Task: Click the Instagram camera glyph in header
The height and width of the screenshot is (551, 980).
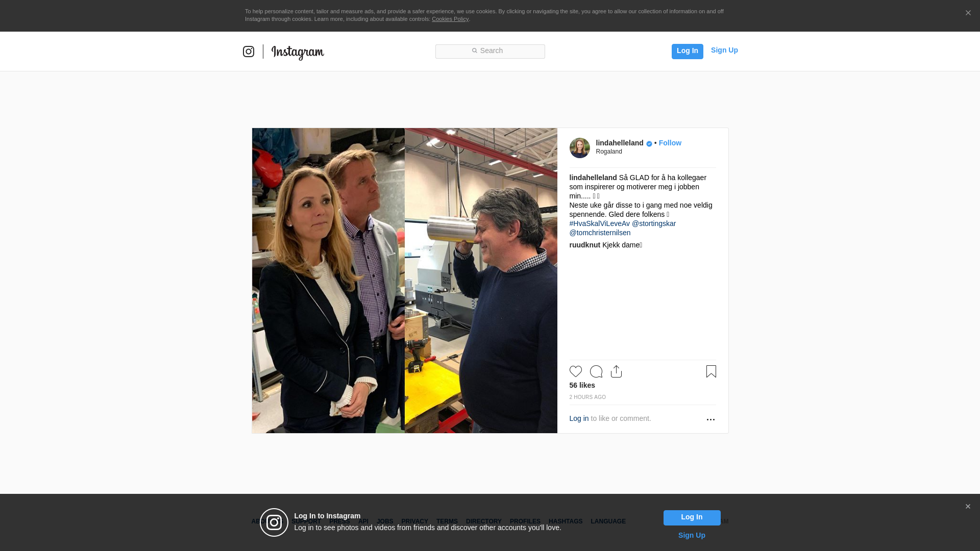Action: click(x=249, y=52)
